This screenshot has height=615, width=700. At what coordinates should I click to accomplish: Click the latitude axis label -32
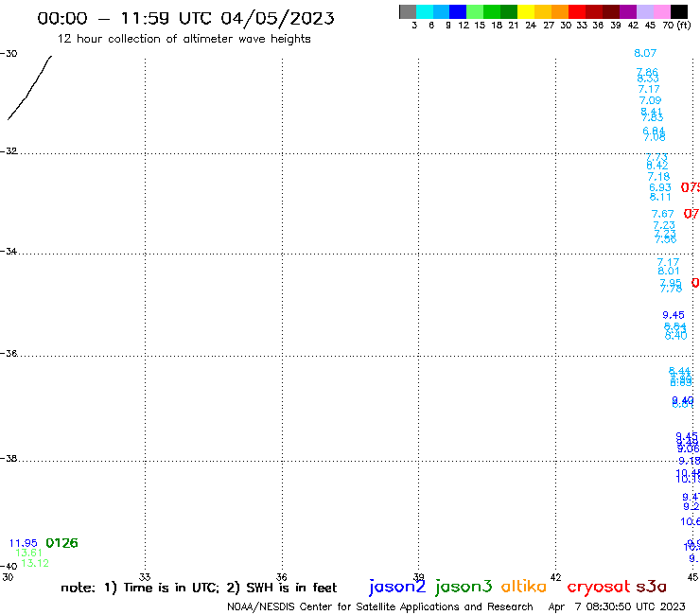click(x=9, y=151)
